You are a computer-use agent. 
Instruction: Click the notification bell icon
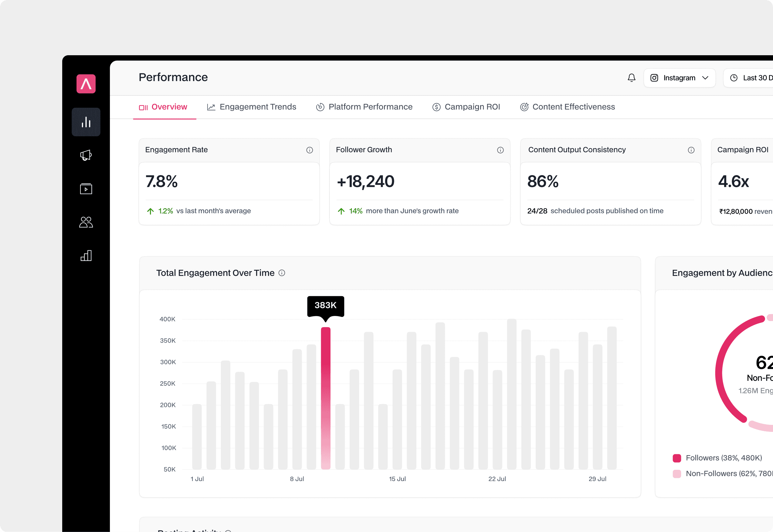(x=631, y=78)
